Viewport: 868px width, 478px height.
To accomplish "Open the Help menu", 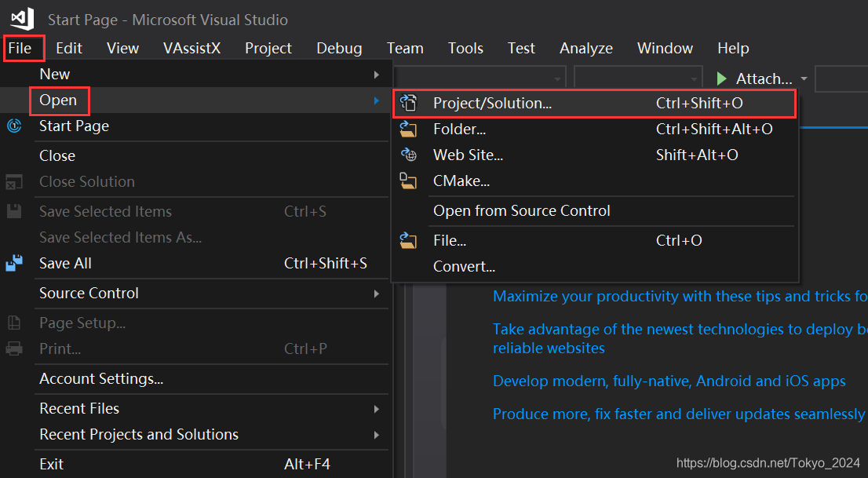I will tap(733, 48).
